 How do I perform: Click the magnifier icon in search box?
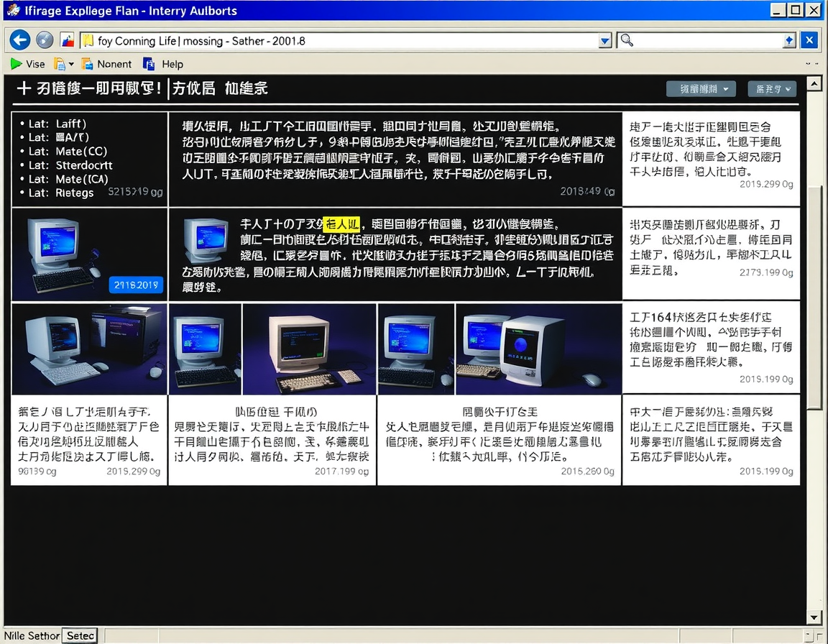[627, 40]
